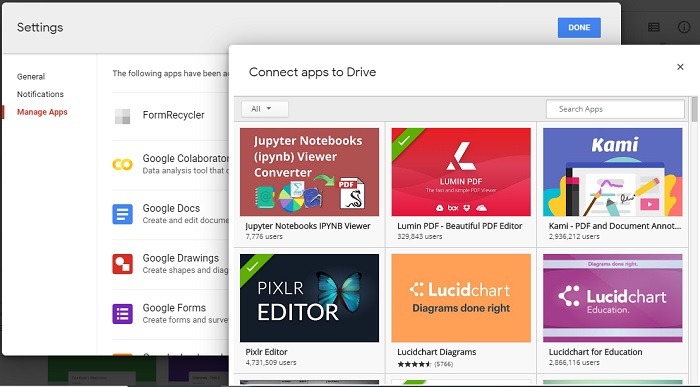The image size is (700, 387).
Task: Click 'The following apps have been' text
Action: [x=171, y=74]
